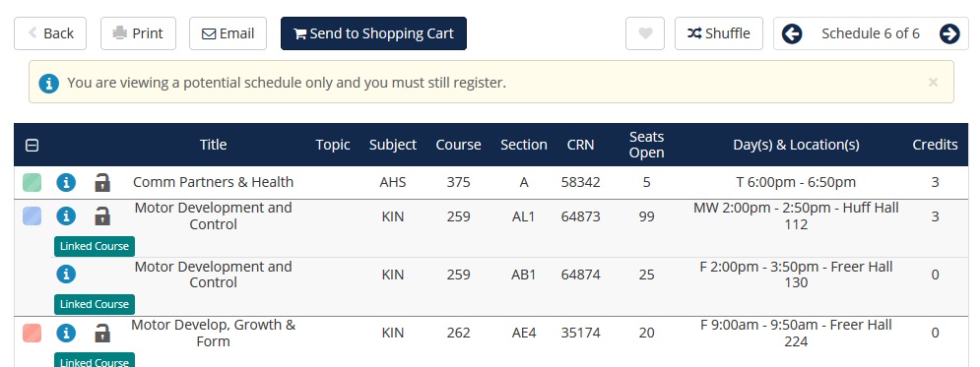
Task: Go to the previous schedule arrow
Action: pos(792,33)
